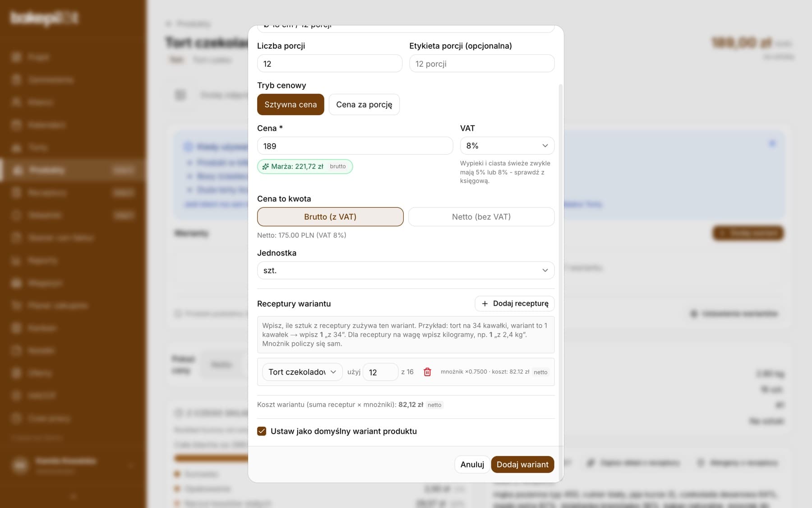
Task: Switch pricing mode to Cena za porcję
Action: coord(364,104)
